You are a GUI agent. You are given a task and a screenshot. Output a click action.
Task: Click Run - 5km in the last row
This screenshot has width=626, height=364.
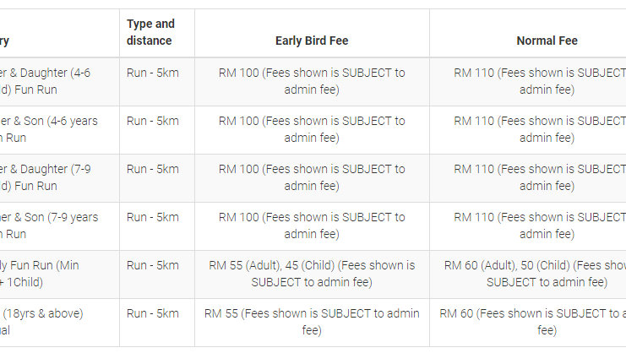pyautogui.click(x=153, y=313)
